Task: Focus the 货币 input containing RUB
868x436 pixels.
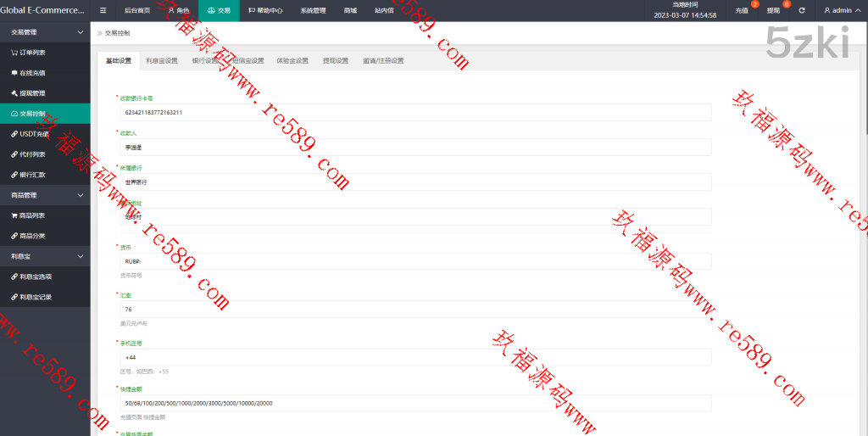Action: [415, 261]
